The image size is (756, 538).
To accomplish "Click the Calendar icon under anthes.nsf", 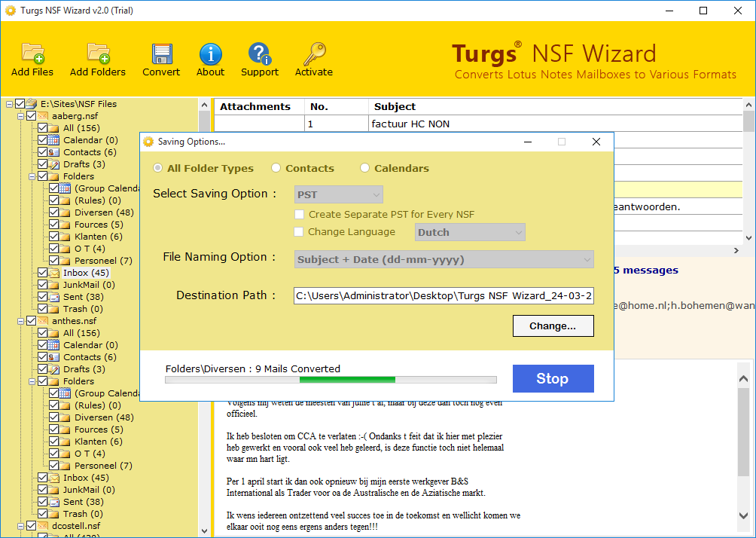I will point(54,345).
